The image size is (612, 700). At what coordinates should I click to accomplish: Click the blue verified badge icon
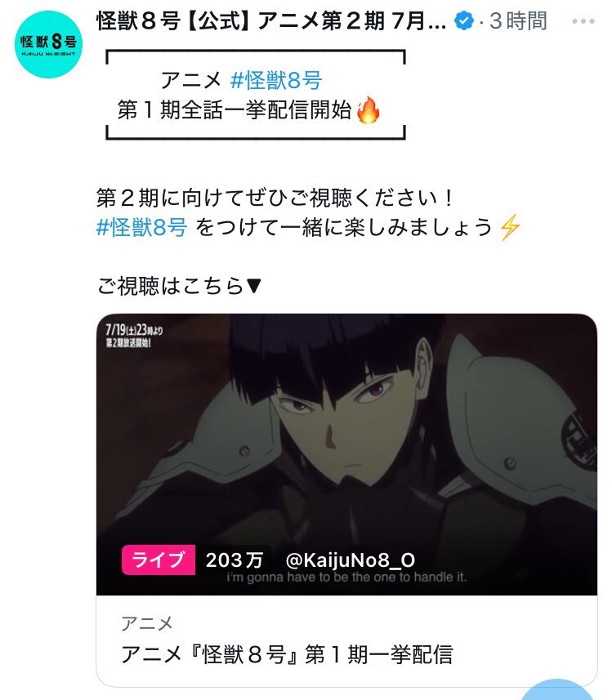(464, 21)
